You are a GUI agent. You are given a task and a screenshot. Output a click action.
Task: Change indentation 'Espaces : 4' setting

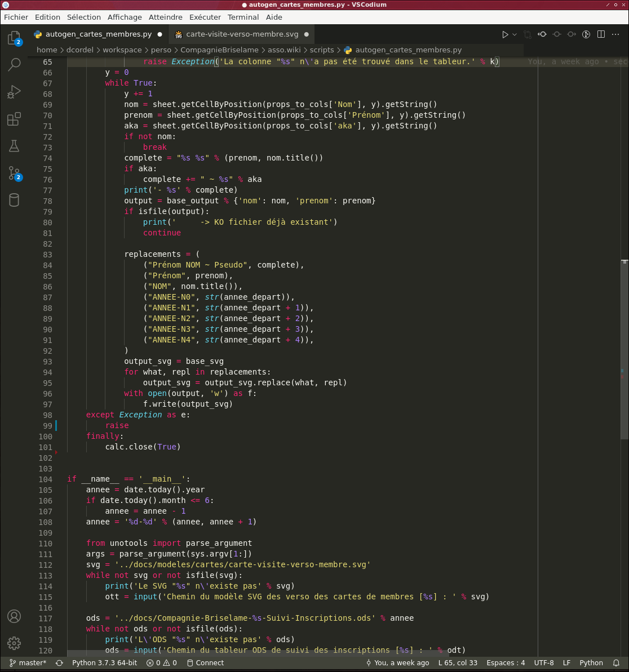pyautogui.click(x=506, y=662)
